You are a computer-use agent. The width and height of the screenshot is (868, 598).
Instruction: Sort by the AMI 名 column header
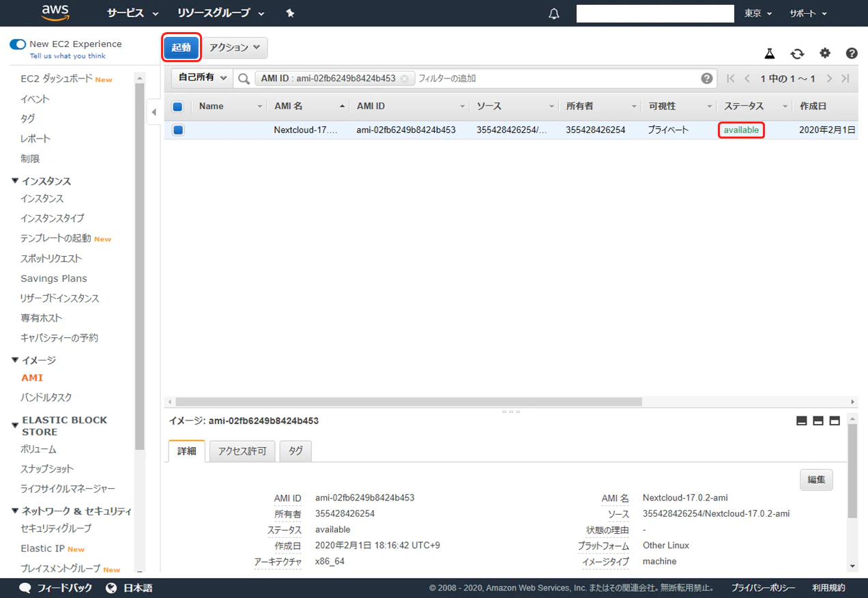click(x=288, y=106)
